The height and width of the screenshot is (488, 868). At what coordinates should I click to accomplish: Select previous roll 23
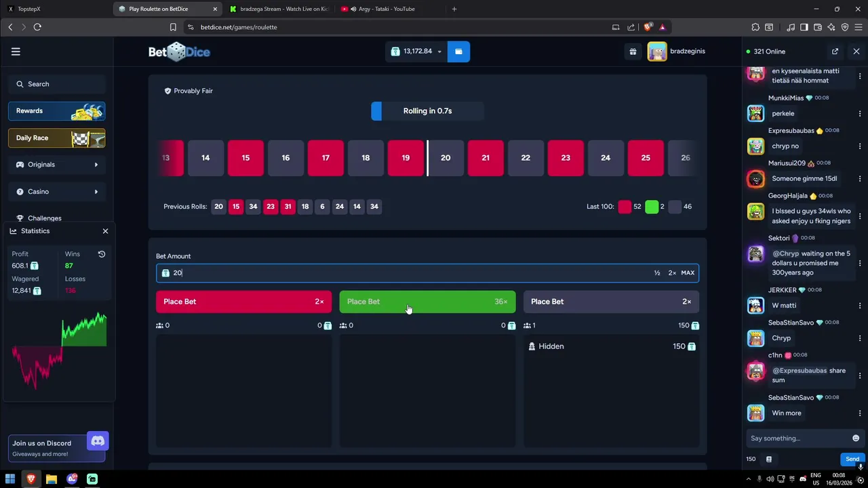[x=271, y=207]
